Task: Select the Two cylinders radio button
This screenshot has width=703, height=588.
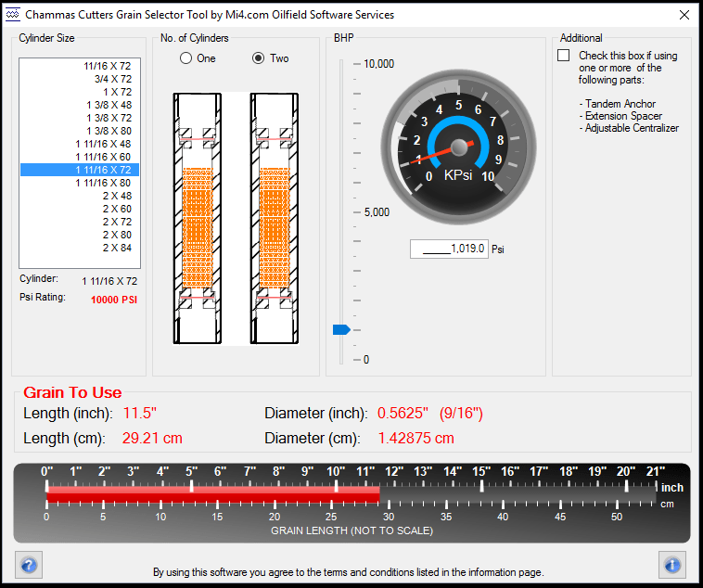Action: click(x=271, y=58)
